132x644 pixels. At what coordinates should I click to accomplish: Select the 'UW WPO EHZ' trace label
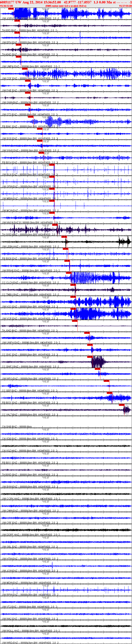[x=30, y=378]
